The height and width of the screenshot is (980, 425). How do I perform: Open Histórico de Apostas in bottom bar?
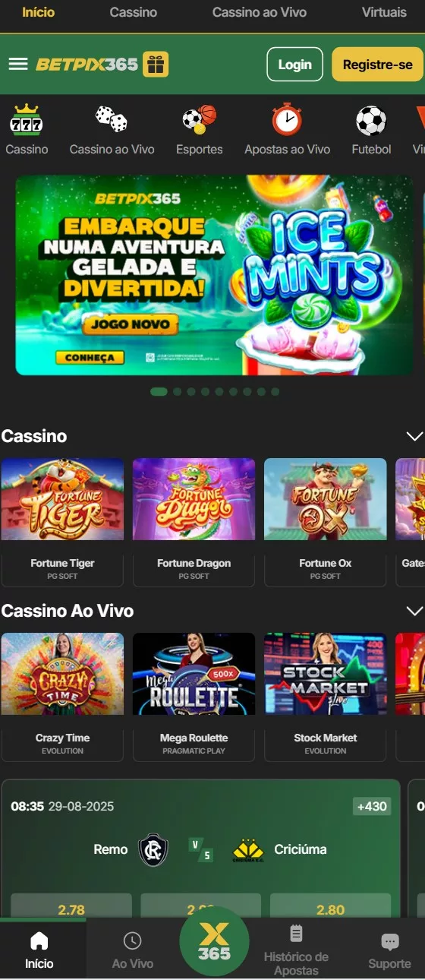pyautogui.click(x=296, y=950)
